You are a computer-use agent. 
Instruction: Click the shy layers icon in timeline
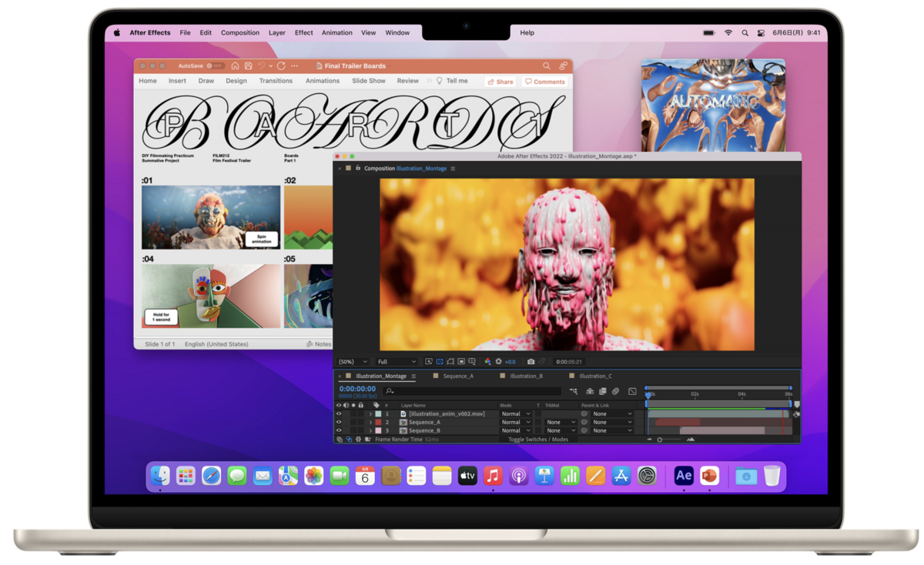click(x=590, y=391)
